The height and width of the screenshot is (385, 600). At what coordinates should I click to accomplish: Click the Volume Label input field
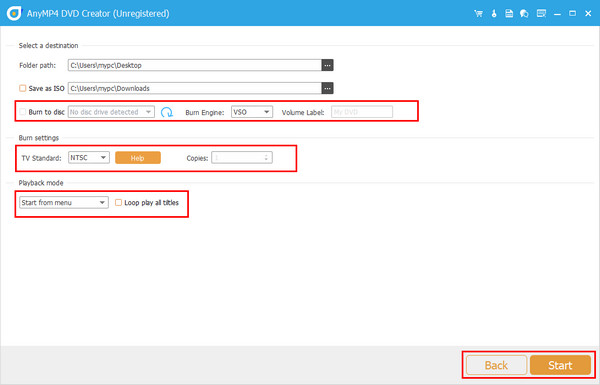pos(362,112)
